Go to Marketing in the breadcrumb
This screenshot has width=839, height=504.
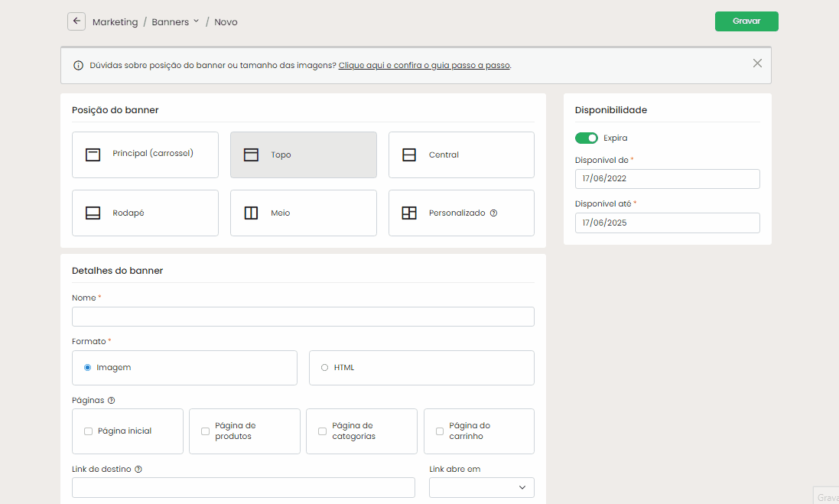coord(115,22)
